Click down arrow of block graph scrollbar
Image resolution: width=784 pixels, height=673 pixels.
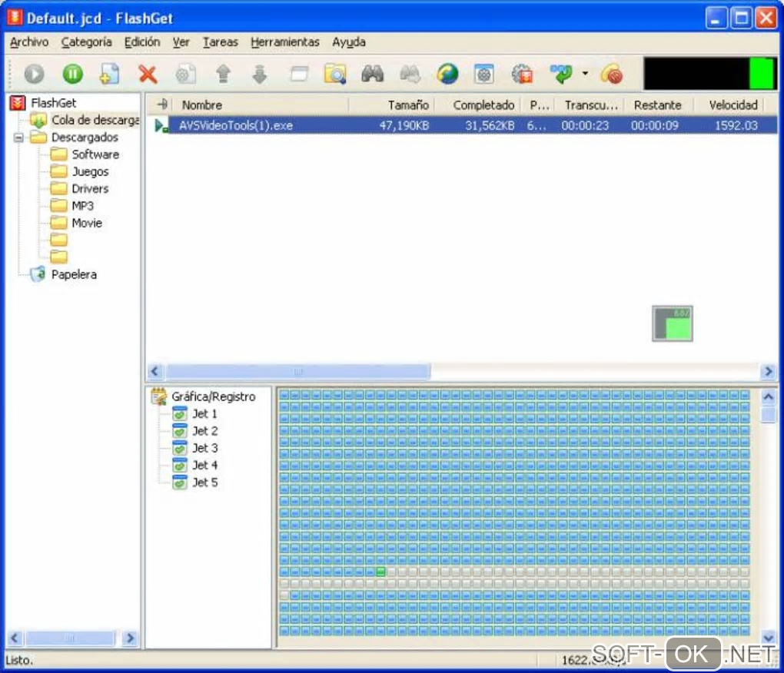[769, 638]
